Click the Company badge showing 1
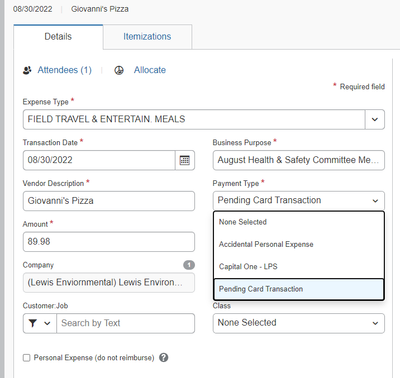This screenshot has width=400, height=378. [x=189, y=265]
